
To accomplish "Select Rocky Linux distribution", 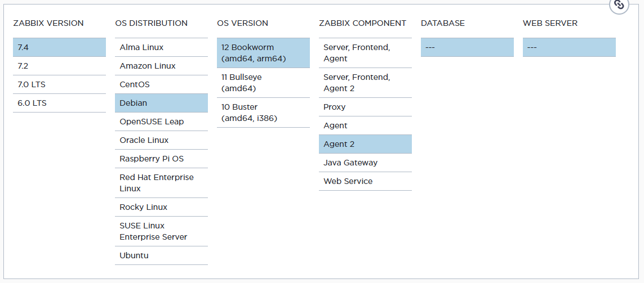I will 161,207.
